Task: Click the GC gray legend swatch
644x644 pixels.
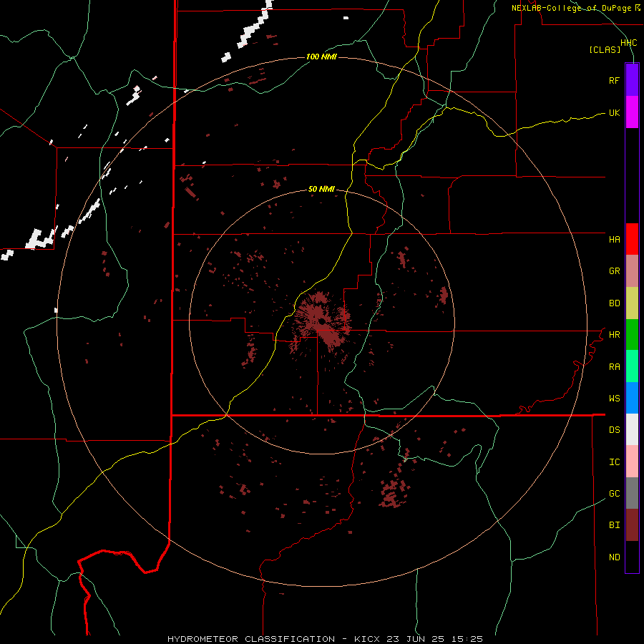Action: 632,493
